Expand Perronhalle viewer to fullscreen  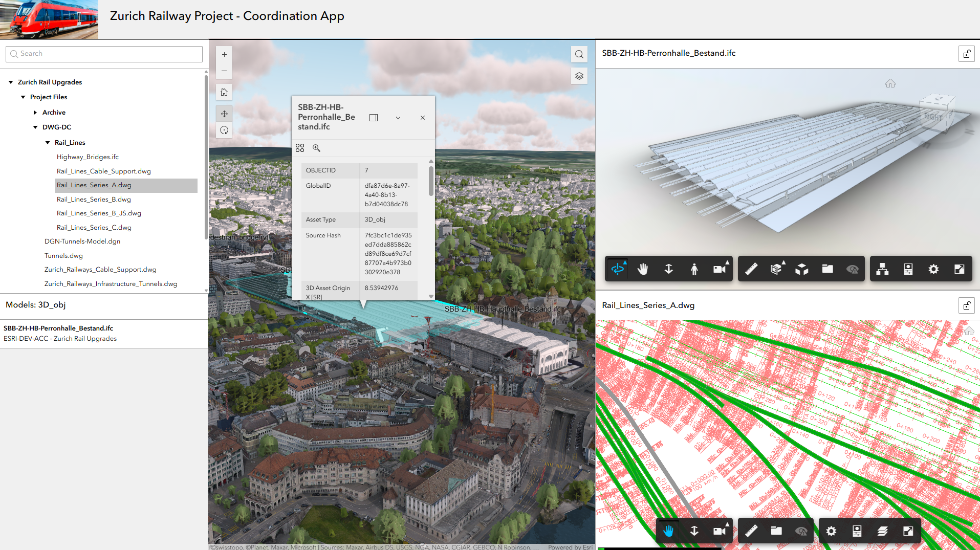959,269
